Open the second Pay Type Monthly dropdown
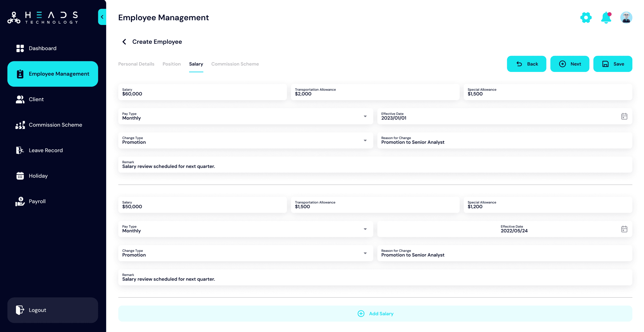This screenshot has width=644, height=332. (365, 229)
